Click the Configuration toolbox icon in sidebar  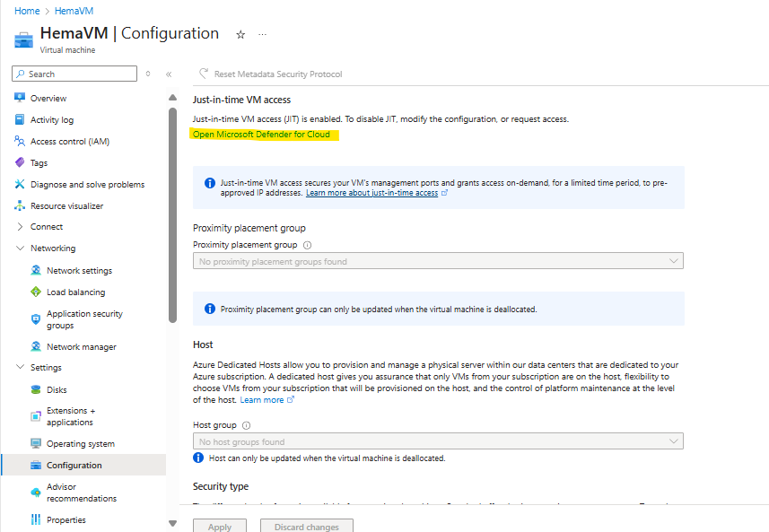pos(36,465)
